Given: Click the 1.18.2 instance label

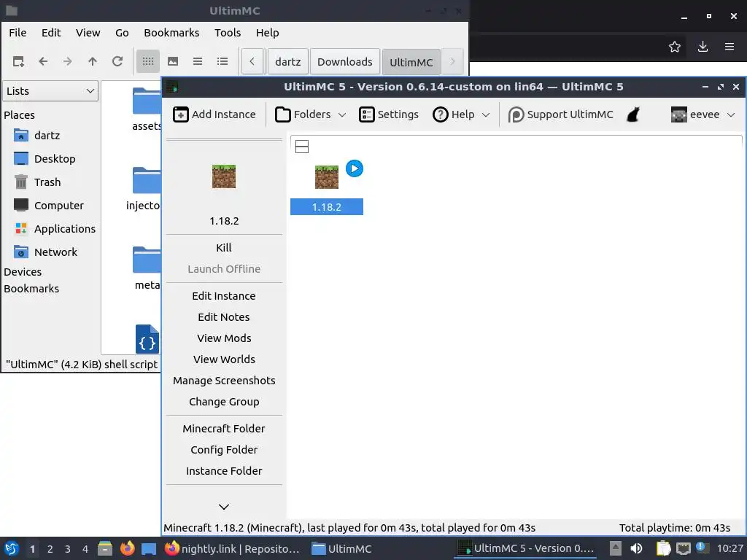Looking at the screenshot, I should click(327, 206).
